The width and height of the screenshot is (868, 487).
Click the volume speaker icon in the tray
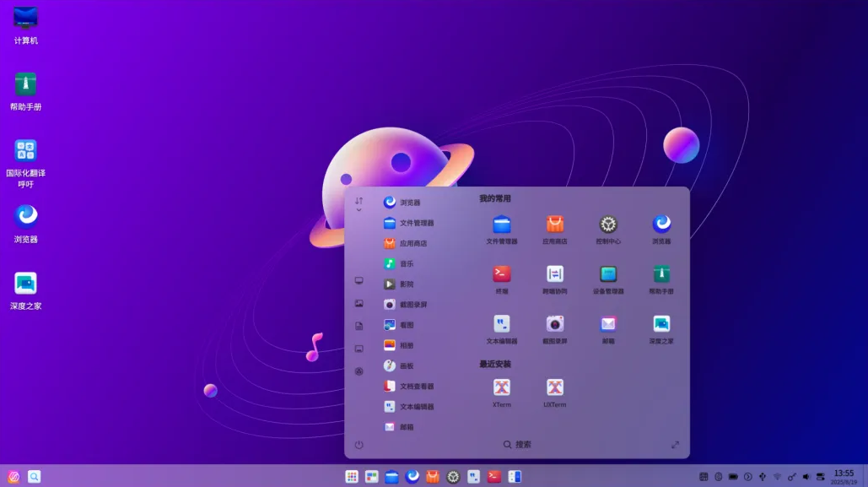[806, 477]
